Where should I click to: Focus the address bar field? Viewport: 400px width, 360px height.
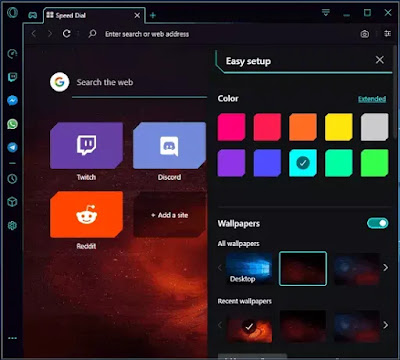coord(220,34)
